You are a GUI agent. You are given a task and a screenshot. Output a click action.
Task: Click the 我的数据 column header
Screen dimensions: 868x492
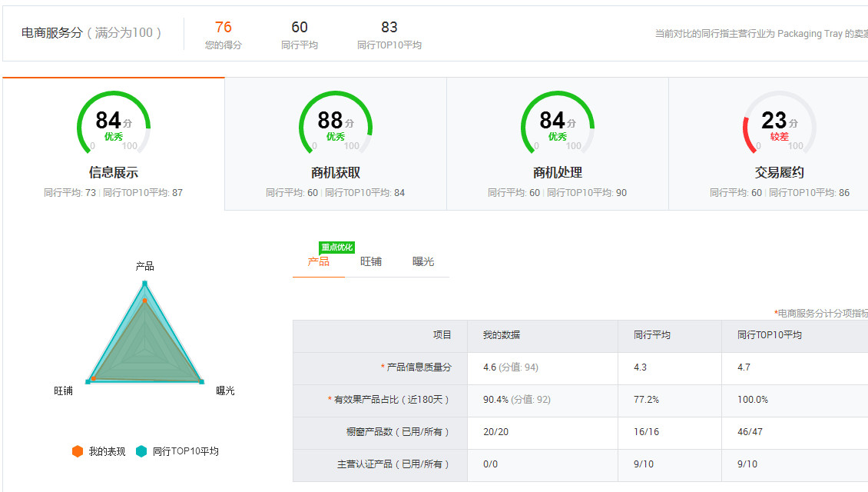click(x=502, y=335)
